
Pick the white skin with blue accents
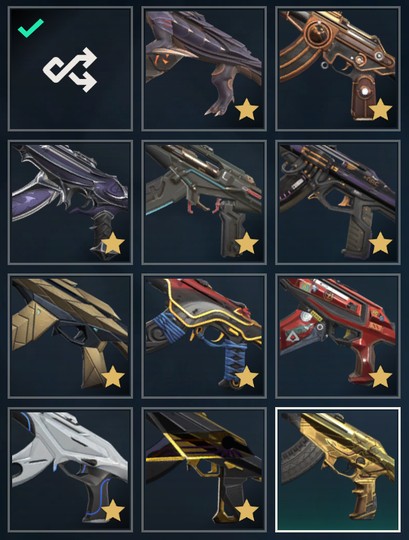tap(70, 470)
